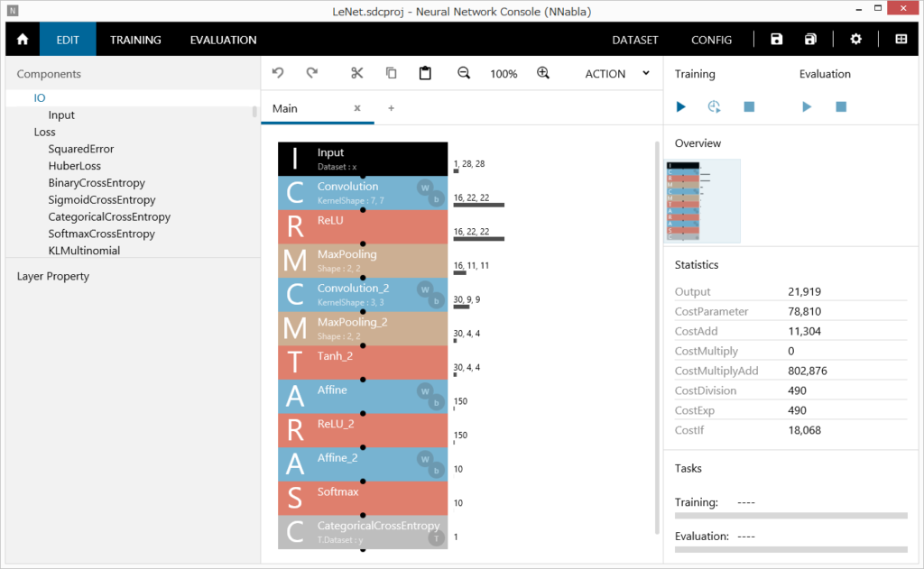
Task: Click the Home icon in top bar
Action: click(23, 40)
